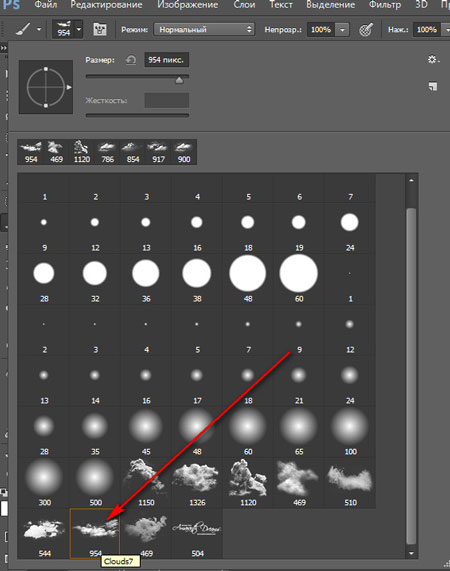Click the brush list scrollbar down arrow
This screenshot has height=571, width=450.
(411, 554)
